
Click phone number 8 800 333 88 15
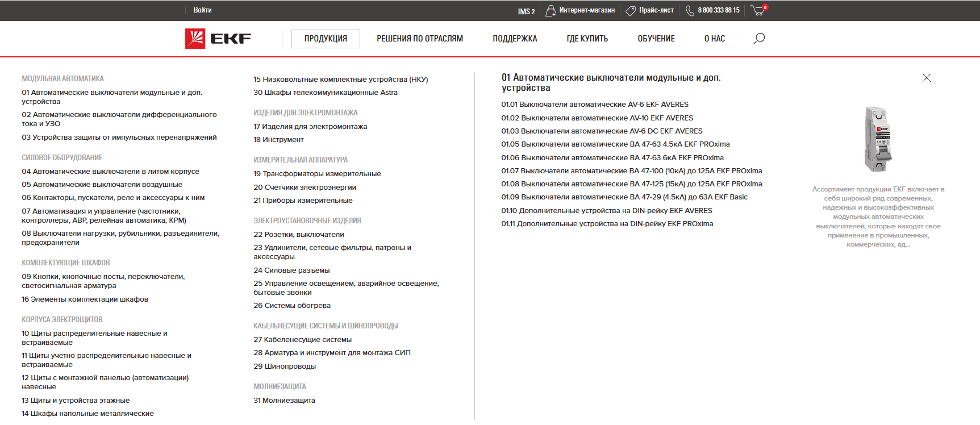(x=719, y=10)
